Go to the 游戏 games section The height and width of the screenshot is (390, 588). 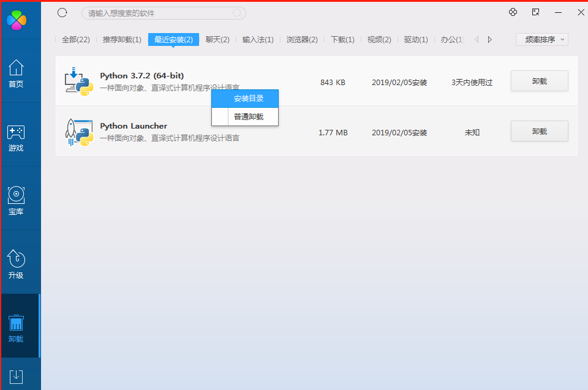click(x=16, y=138)
